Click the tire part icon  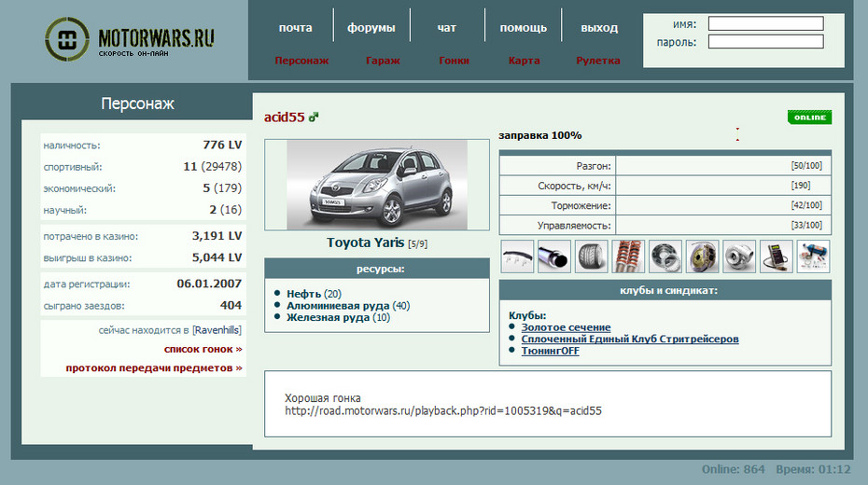click(591, 256)
